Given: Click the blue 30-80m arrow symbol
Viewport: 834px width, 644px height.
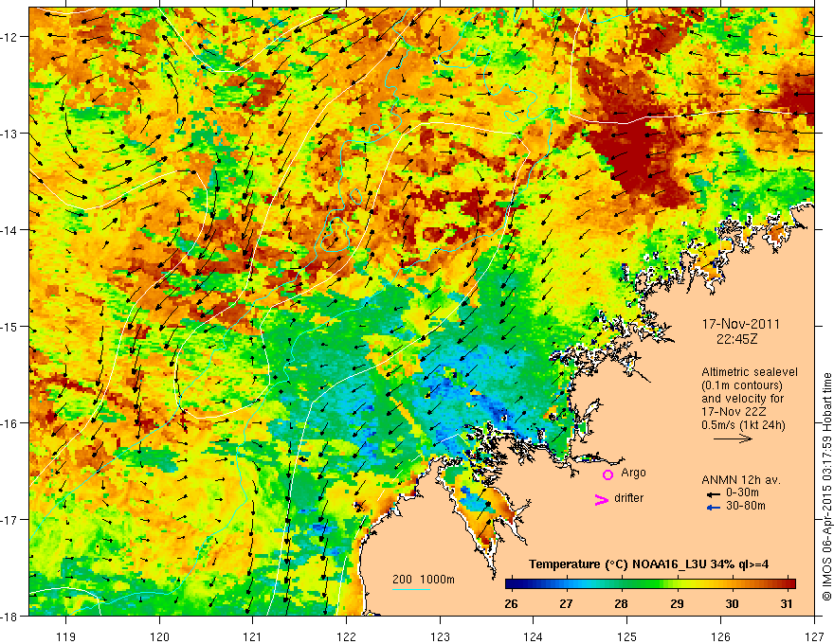Looking at the screenshot, I should click(714, 508).
